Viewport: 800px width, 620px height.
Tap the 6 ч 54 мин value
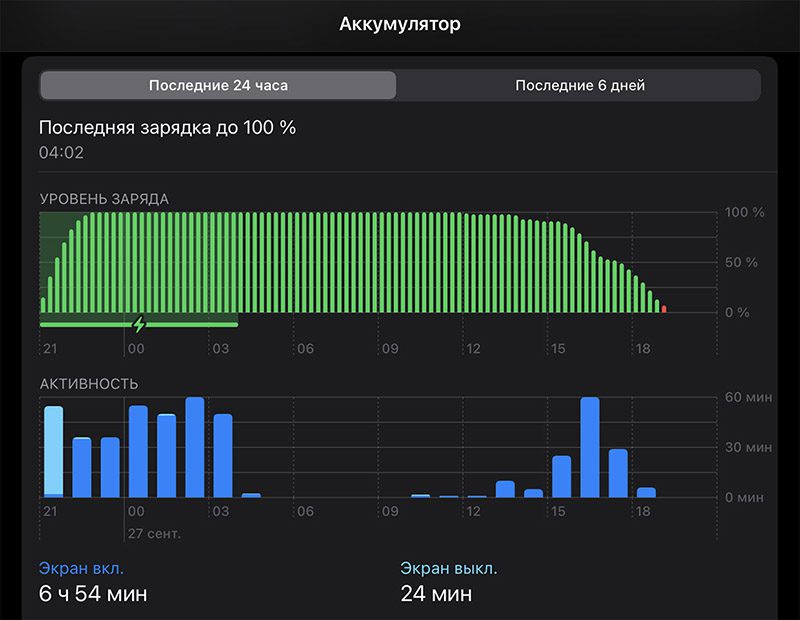[x=93, y=593]
